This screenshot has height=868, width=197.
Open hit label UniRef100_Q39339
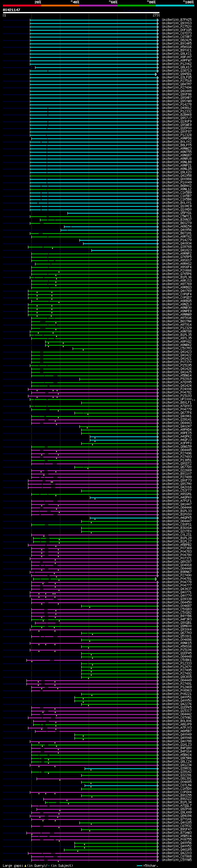pos(177,599)
